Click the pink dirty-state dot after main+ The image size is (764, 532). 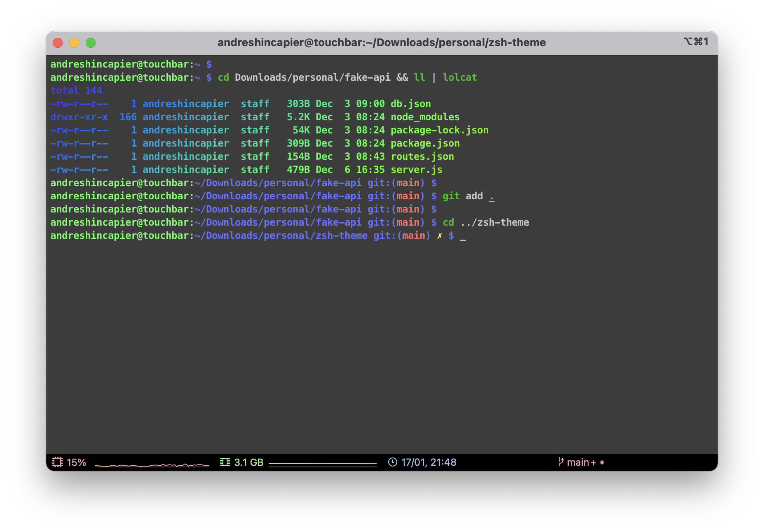pyautogui.click(x=602, y=462)
